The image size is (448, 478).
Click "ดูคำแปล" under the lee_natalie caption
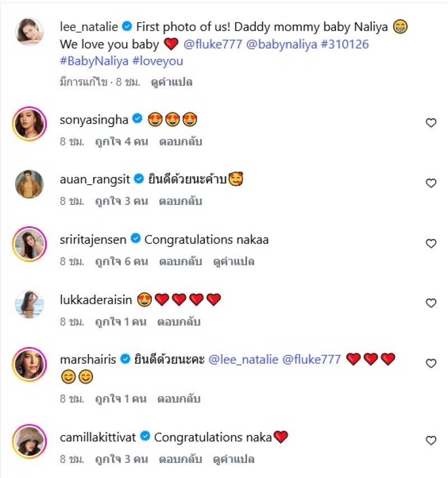171,82
